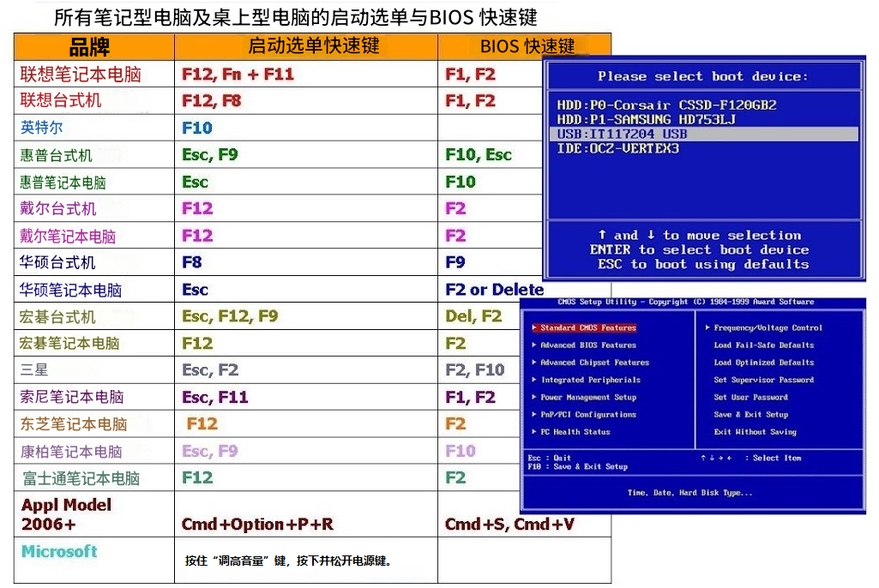The width and height of the screenshot is (879, 588).
Task: Click 'Time, Date, Hard Disk Type...' description
Action: pyautogui.click(x=690, y=493)
